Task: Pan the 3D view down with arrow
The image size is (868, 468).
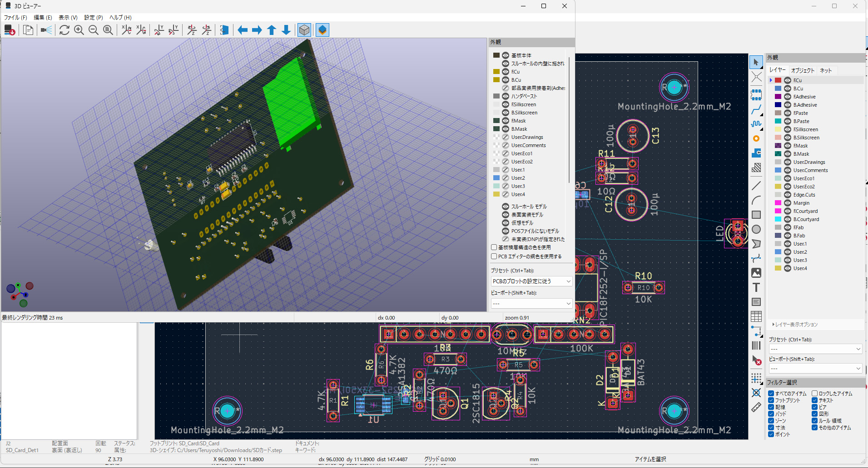Action: pyautogui.click(x=286, y=30)
